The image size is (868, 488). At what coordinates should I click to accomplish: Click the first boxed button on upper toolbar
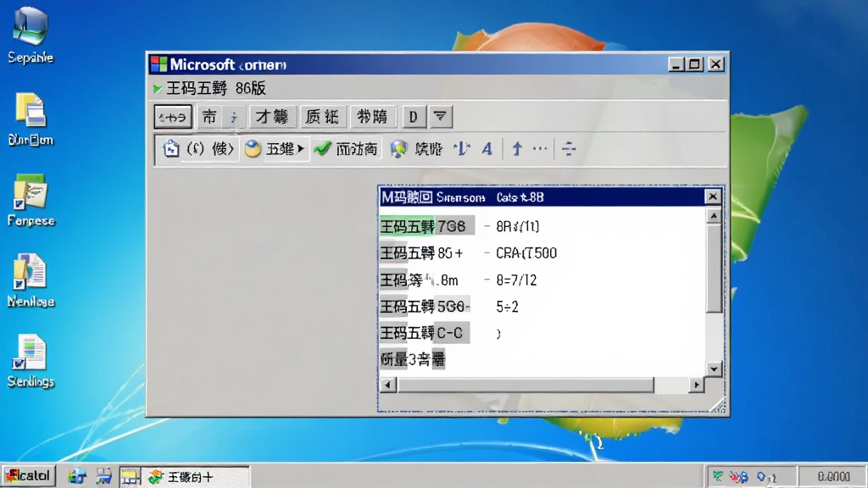point(173,117)
